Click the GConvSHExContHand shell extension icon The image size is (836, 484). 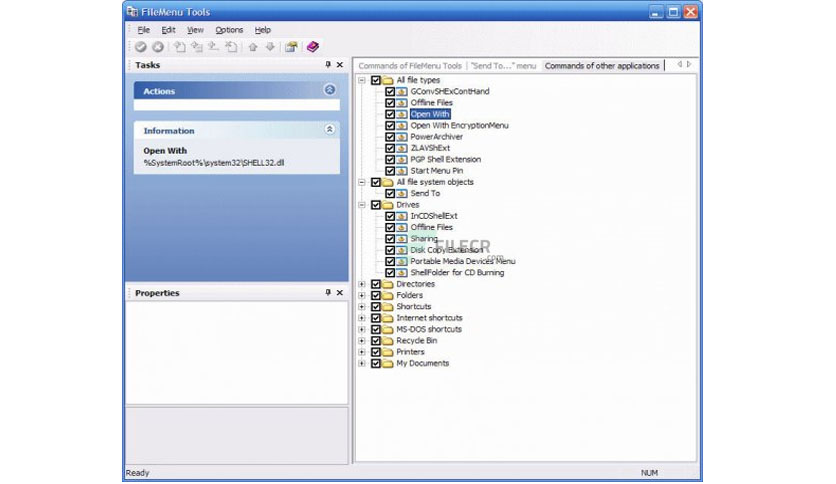tap(402, 92)
